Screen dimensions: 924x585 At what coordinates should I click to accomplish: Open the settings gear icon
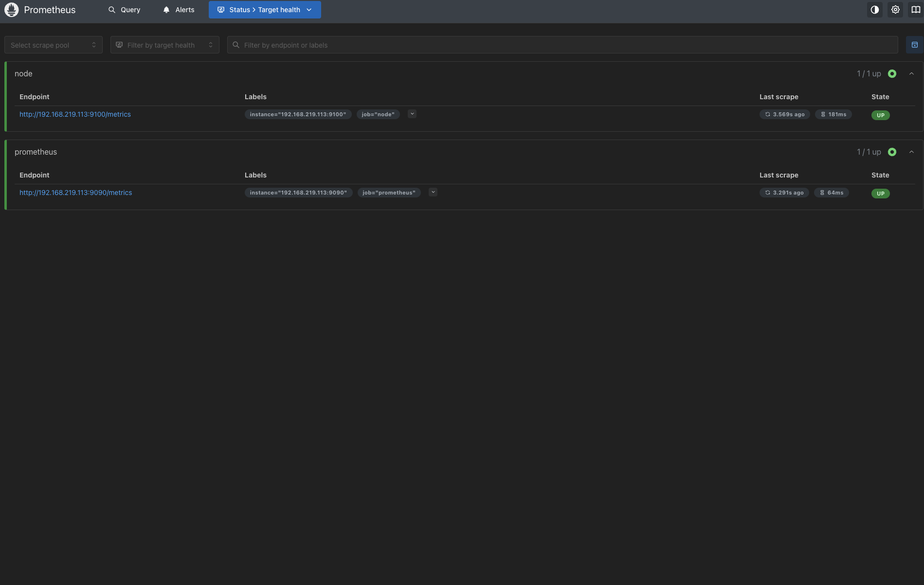(x=895, y=10)
